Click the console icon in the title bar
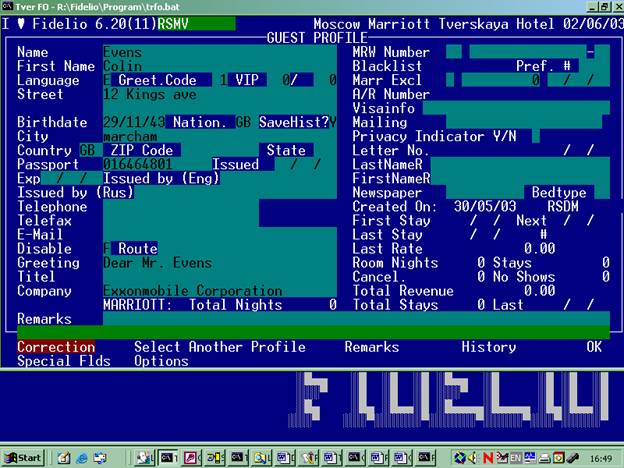The width and height of the screenshot is (624, 468). point(8,7)
